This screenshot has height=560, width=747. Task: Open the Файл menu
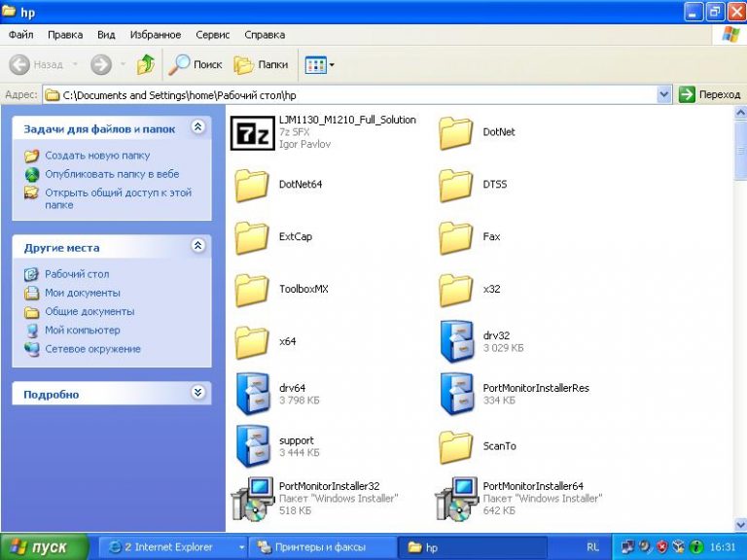(x=21, y=35)
